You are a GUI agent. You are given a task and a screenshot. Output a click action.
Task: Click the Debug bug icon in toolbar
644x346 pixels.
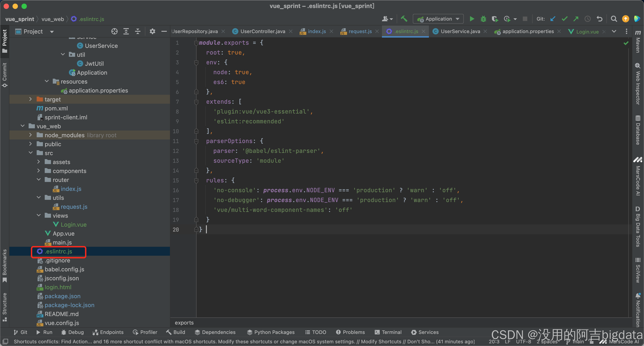[483, 19]
